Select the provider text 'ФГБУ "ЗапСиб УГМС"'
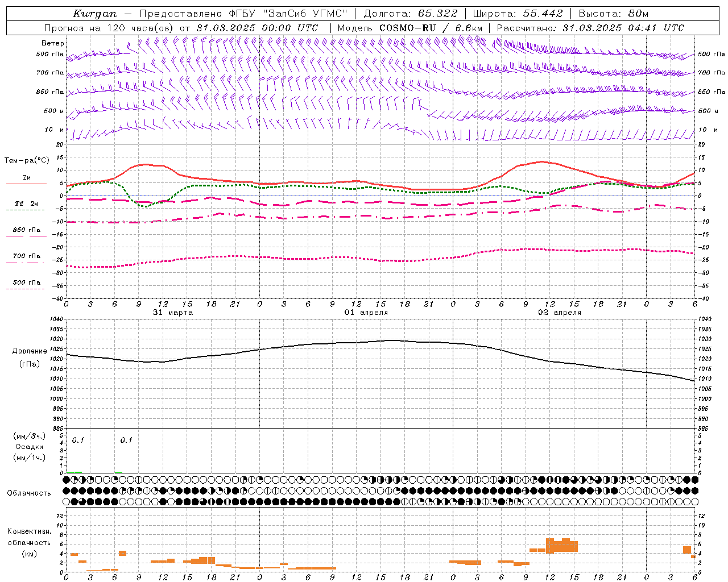This screenshot has height=582, width=728. (288, 14)
